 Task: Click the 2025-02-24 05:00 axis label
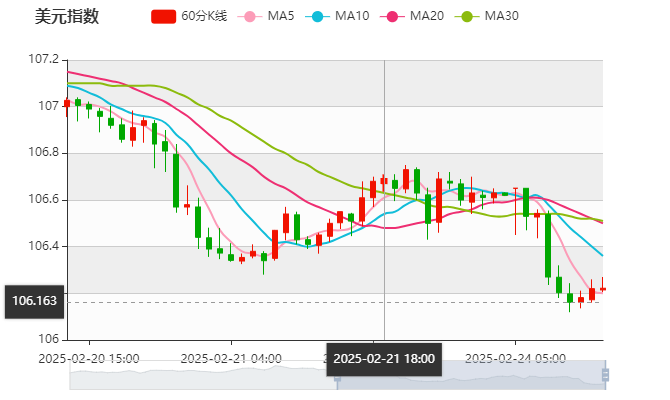tap(515, 359)
